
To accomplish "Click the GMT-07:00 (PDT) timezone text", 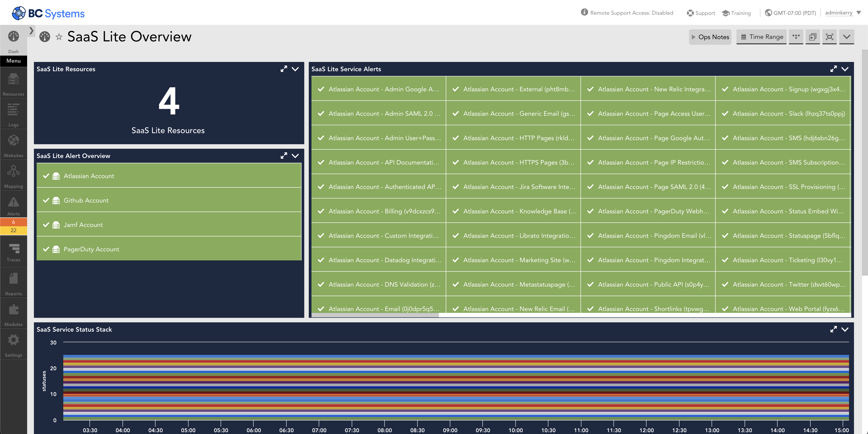I will pyautogui.click(x=795, y=13).
